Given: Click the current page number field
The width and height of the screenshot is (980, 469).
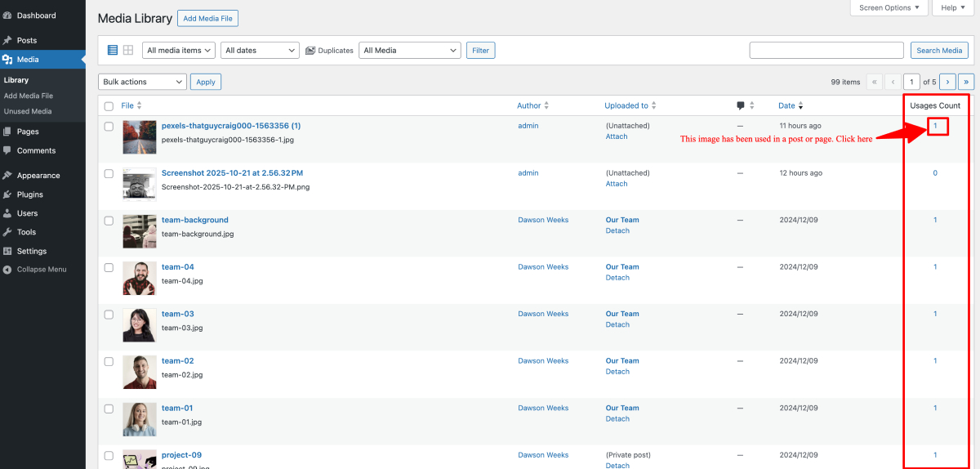Looking at the screenshot, I should [x=911, y=82].
